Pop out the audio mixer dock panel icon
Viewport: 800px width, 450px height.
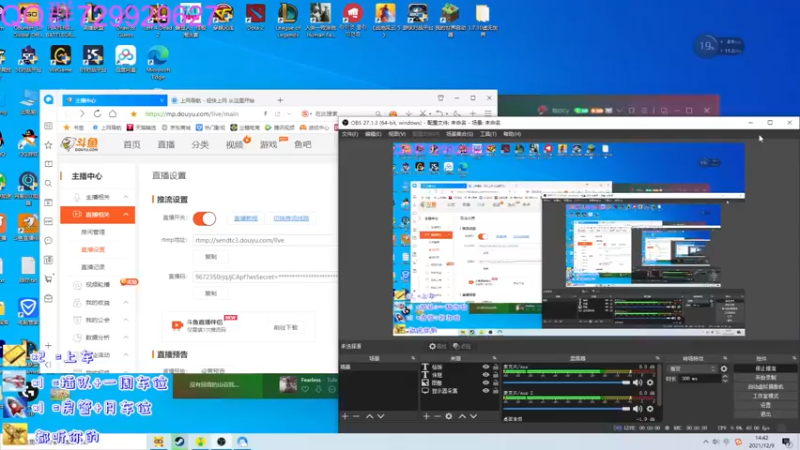(657, 358)
